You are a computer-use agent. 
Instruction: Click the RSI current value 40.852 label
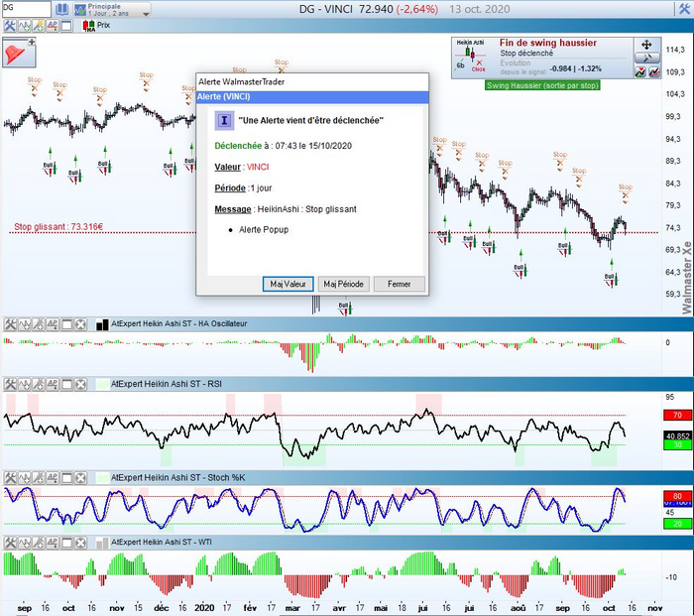[x=677, y=436]
